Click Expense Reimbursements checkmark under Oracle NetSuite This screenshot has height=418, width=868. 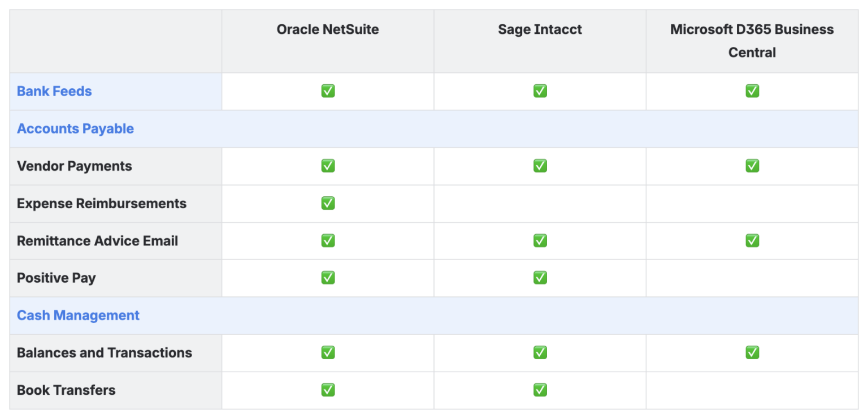click(328, 203)
